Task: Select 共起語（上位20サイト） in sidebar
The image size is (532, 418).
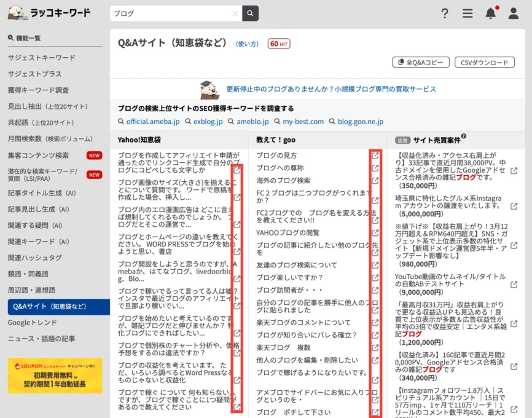Action: (x=41, y=122)
